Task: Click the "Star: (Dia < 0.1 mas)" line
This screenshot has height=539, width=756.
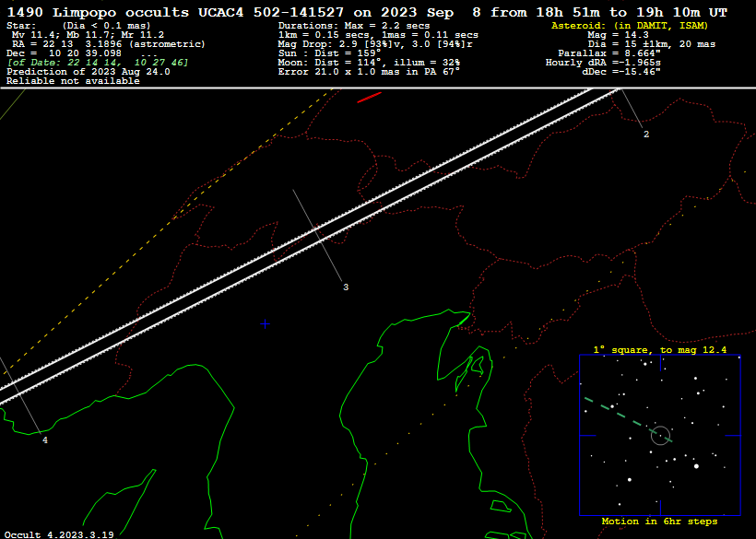Action: (78, 26)
